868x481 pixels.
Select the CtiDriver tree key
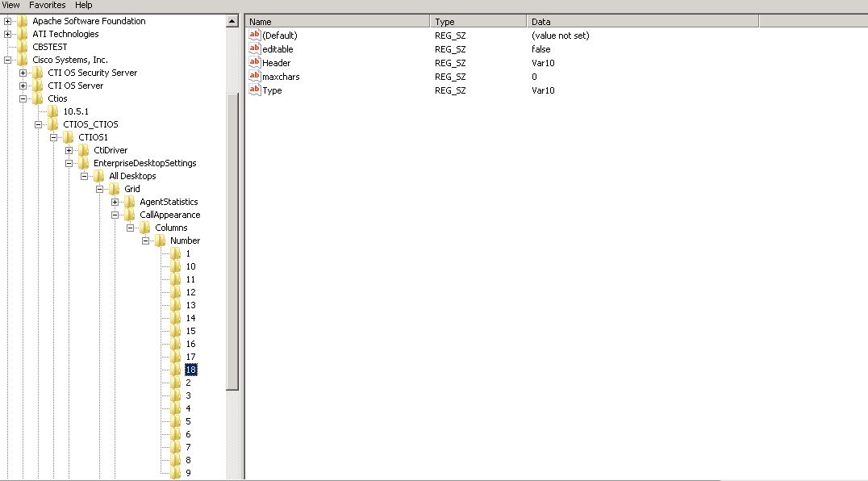[111, 150]
